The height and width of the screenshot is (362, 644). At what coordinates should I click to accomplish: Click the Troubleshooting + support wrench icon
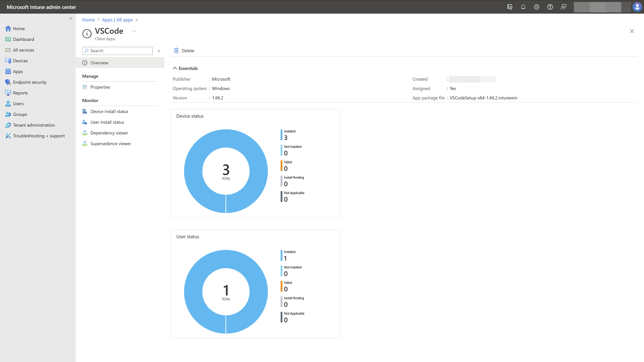click(x=8, y=136)
